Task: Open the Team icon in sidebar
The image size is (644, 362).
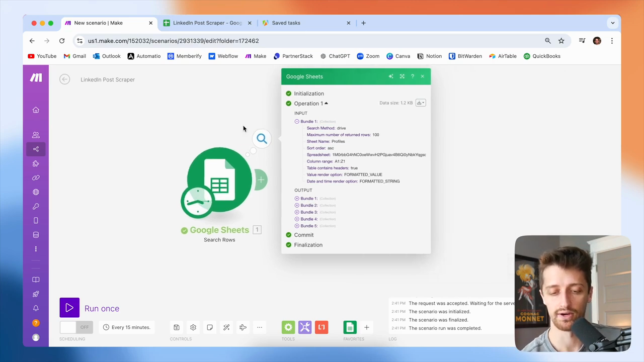Action: [x=36, y=135]
